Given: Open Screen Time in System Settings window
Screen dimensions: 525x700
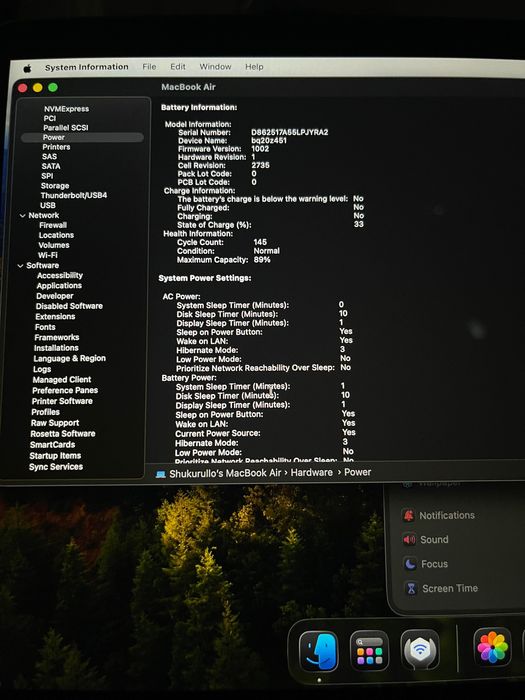Looking at the screenshot, I should tap(450, 588).
